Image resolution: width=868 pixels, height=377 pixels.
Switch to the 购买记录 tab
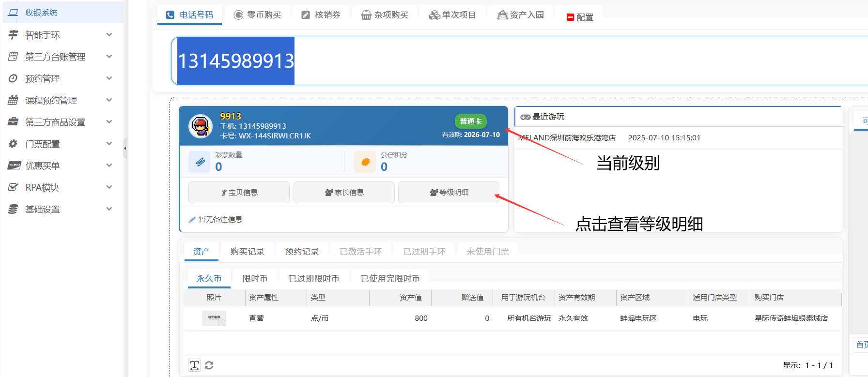[x=247, y=252]
